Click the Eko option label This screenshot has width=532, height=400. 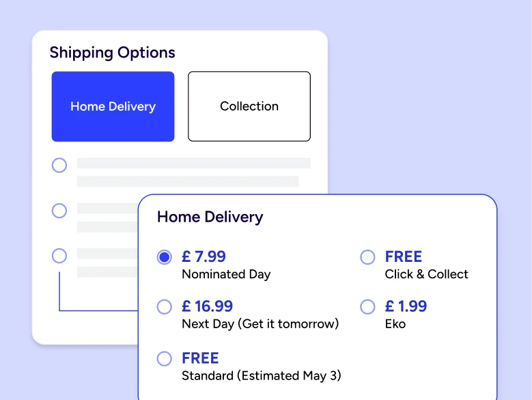[395, 323]
